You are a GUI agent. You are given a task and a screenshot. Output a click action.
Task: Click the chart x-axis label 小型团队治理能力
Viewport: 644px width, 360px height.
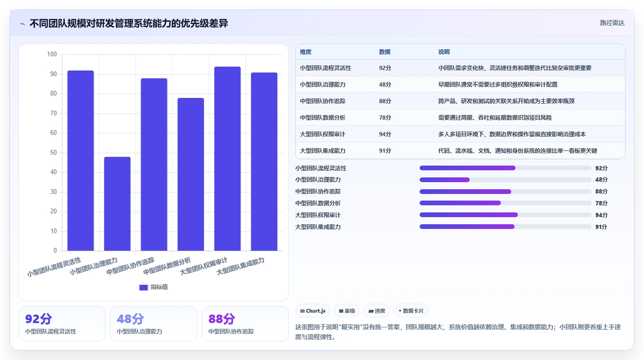[x=94, y=266]
